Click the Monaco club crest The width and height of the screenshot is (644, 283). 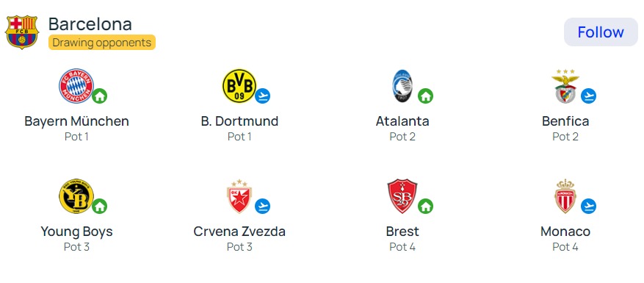tap(565, 196)
